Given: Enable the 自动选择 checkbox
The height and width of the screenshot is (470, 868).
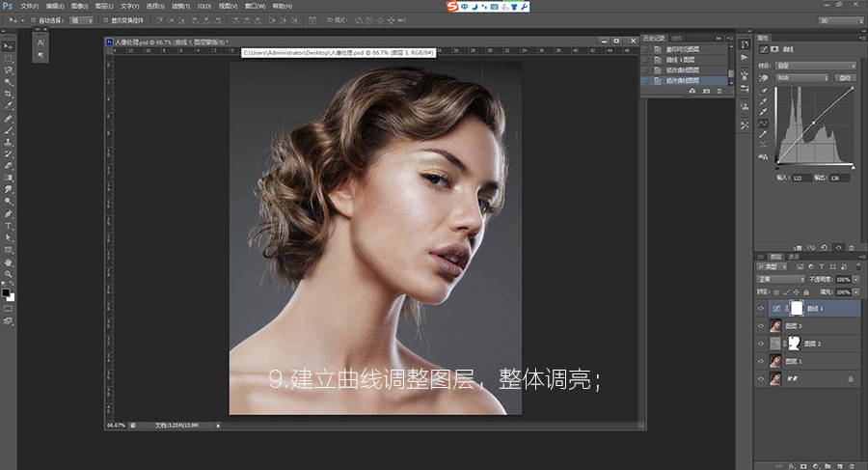Looking at the screenshot, I should (x=32, y=19).
